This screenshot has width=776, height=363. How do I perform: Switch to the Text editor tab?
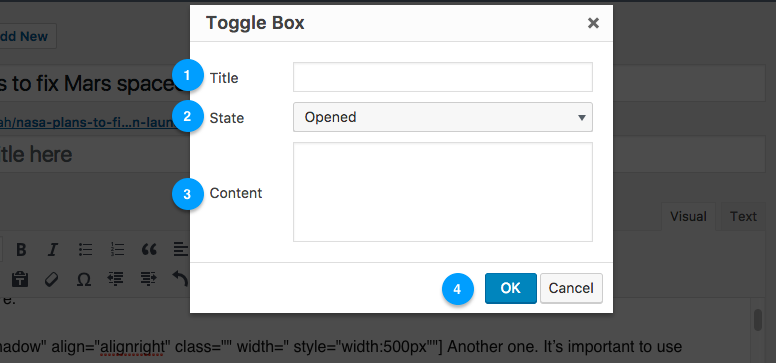point(743,216)
